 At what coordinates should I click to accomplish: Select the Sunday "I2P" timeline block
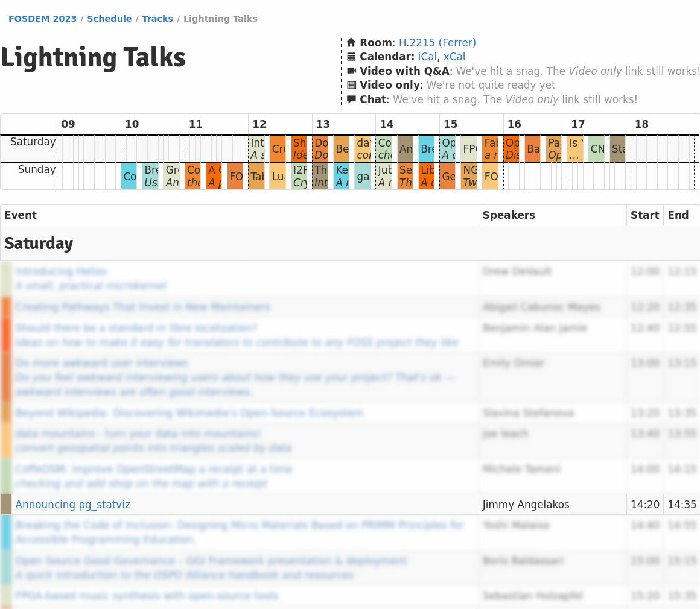(299, 176)
